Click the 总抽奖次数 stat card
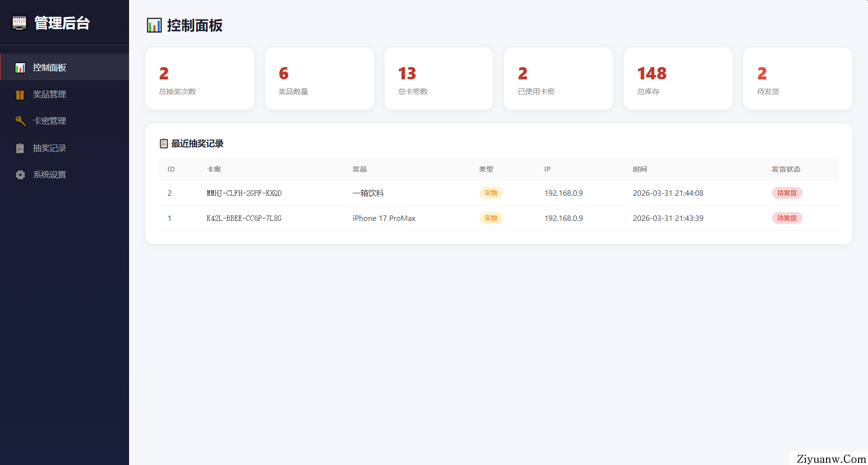 pos(200,78)
